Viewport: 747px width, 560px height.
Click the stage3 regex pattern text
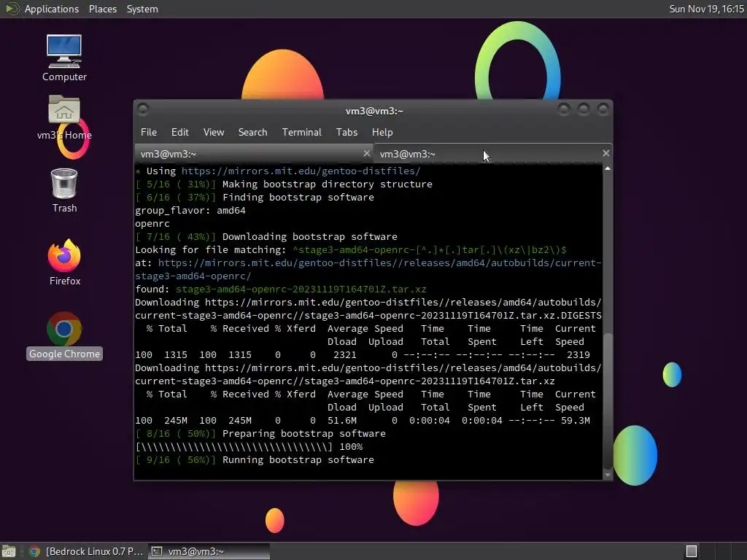coord(429,250)
